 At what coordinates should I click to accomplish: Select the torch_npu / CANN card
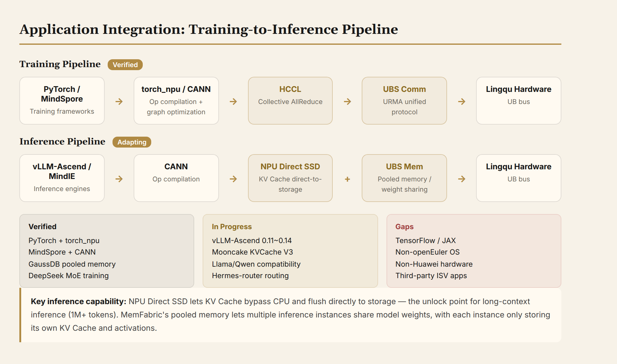[x=176, y=101]
